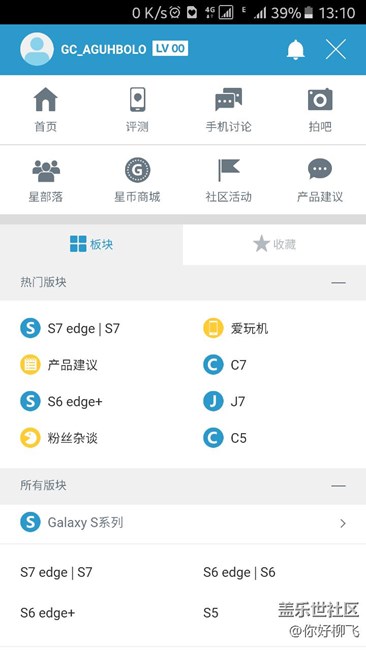Open the notification bell

coord(296,50)
